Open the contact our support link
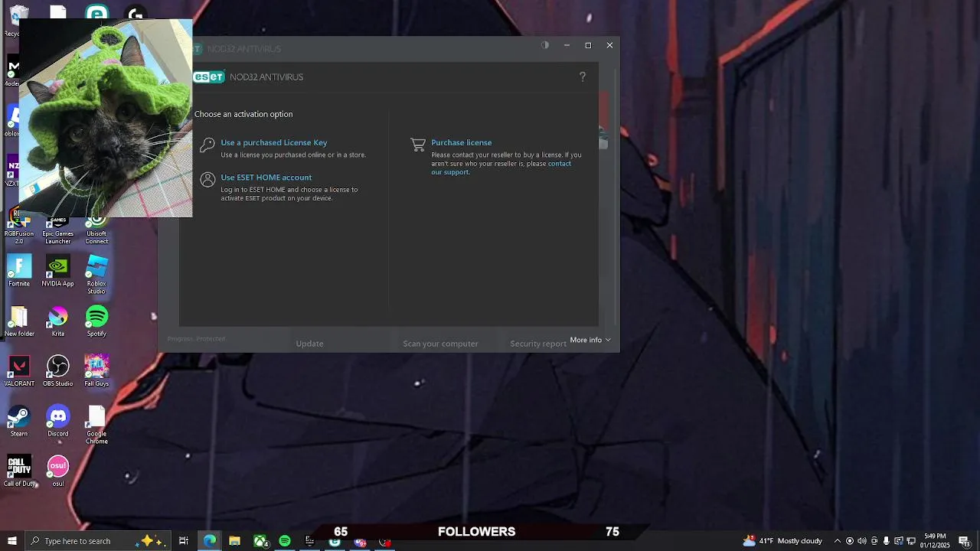Viewport: 980px width, 551px height. (x=501, y=168)
